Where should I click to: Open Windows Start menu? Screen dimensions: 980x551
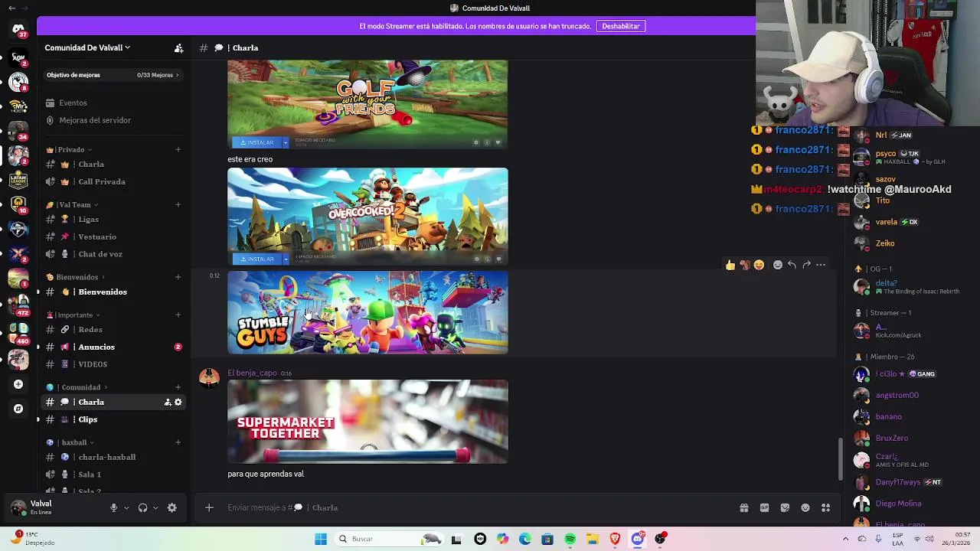(x=321, y=539)
